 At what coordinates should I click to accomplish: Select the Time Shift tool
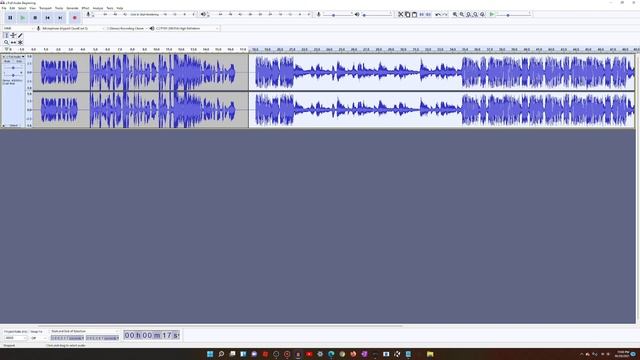(x=13, y=42)
